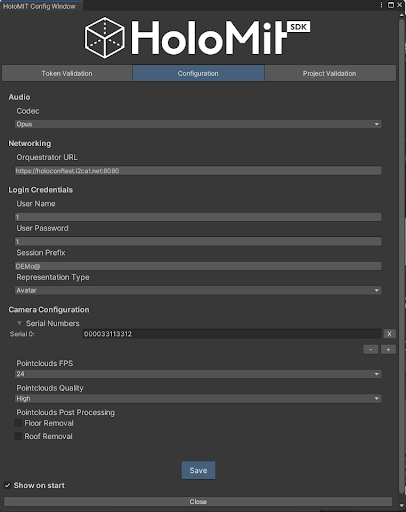The width and height of the screenshot is (406, 512).
Task: Click the Pointclouds Post Processing label
Action: coord(66,412)
